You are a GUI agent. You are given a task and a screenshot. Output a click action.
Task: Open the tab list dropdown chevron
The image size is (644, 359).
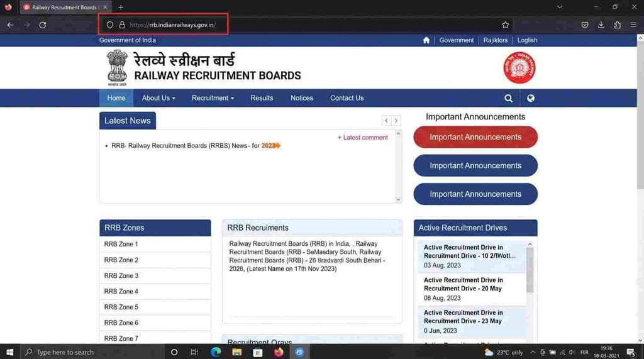tap(559, 7)
